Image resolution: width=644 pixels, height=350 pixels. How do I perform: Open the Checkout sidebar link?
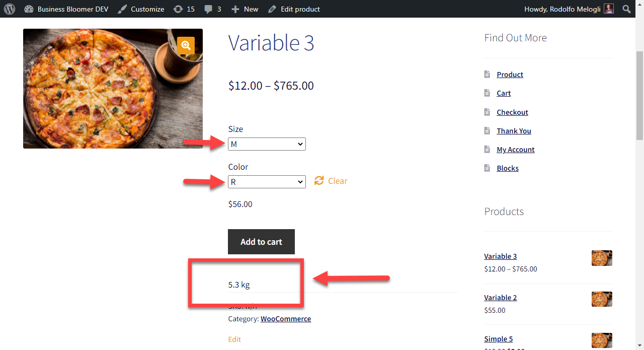click(x=512, y=112)
